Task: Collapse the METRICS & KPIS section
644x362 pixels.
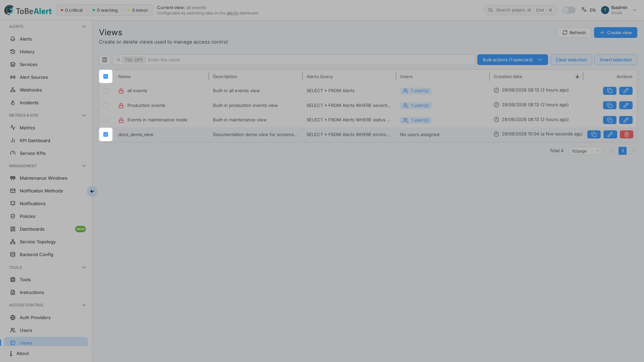Action: pyautogui.click(x=84, y=115)
